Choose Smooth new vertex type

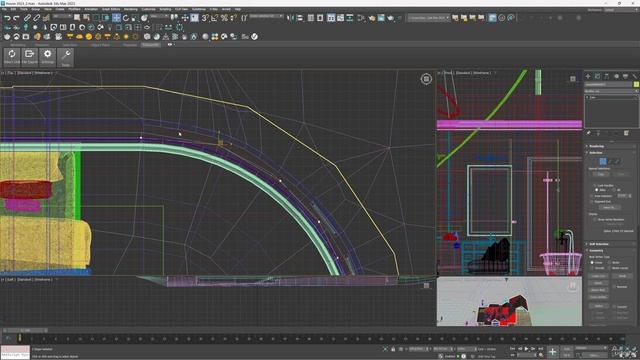[592, 268]
